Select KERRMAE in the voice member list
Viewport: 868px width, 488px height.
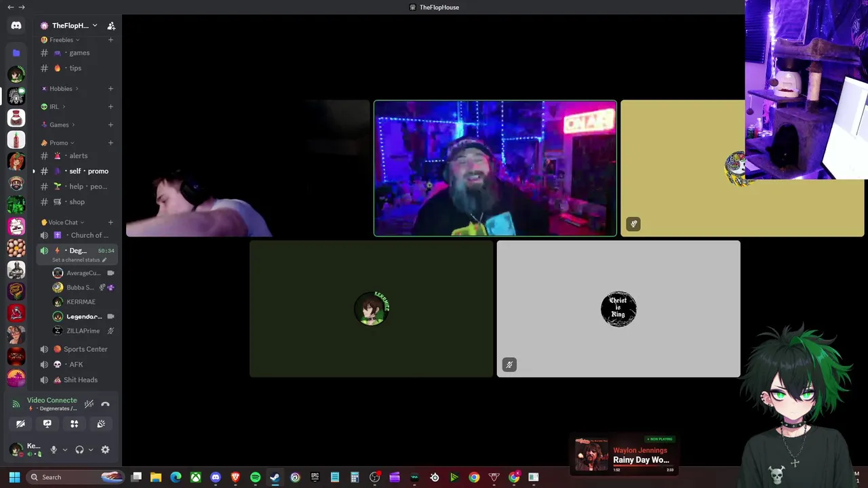83,302
